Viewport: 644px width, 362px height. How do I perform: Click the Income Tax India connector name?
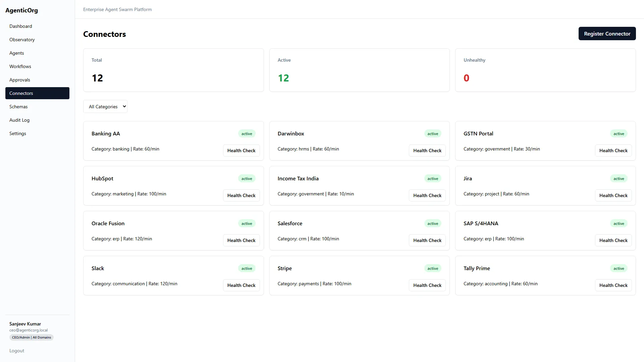click(x=298, y=178)
